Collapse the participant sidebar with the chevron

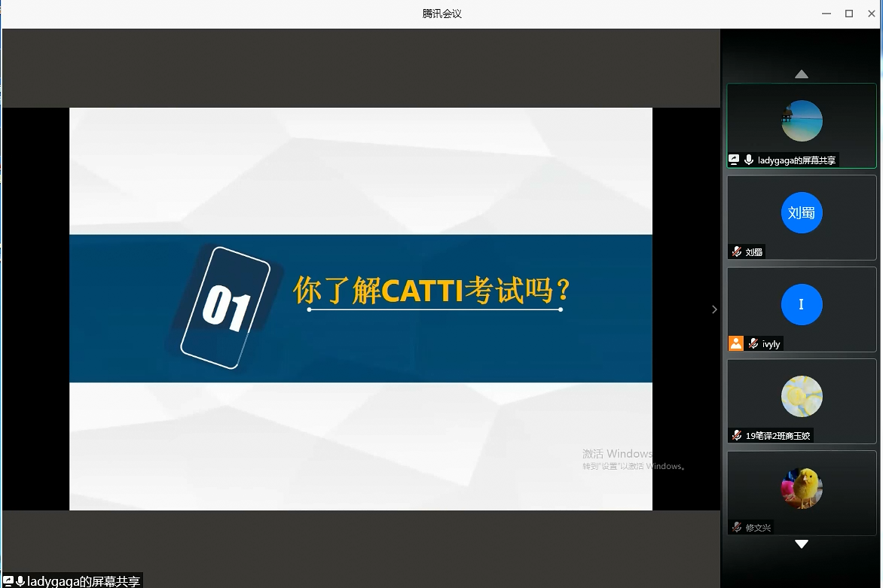point(714,309)
